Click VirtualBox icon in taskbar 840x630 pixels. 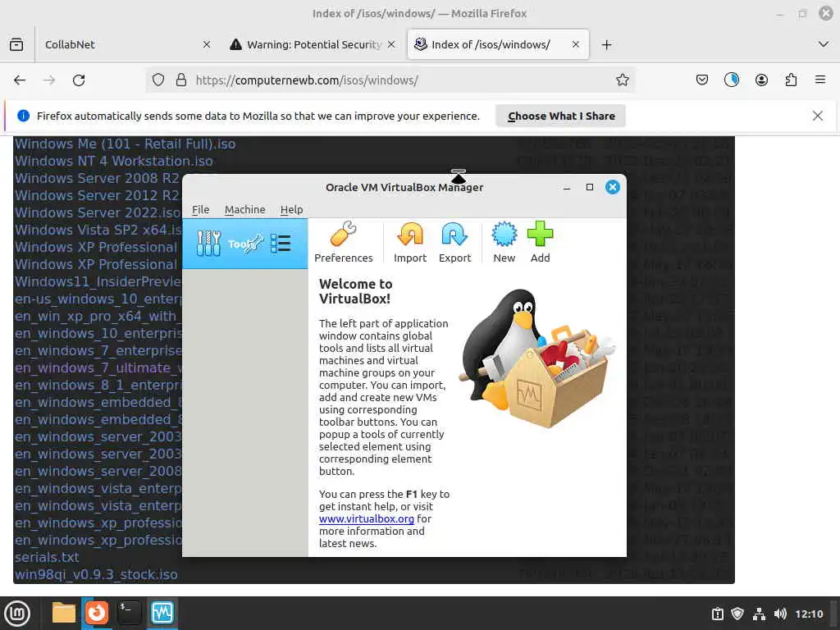point(162,613)
